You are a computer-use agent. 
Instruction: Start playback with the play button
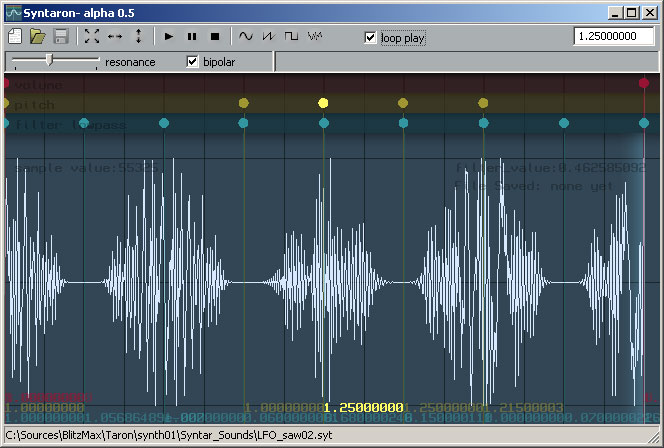pyautogui.click(x=169, y=37)
